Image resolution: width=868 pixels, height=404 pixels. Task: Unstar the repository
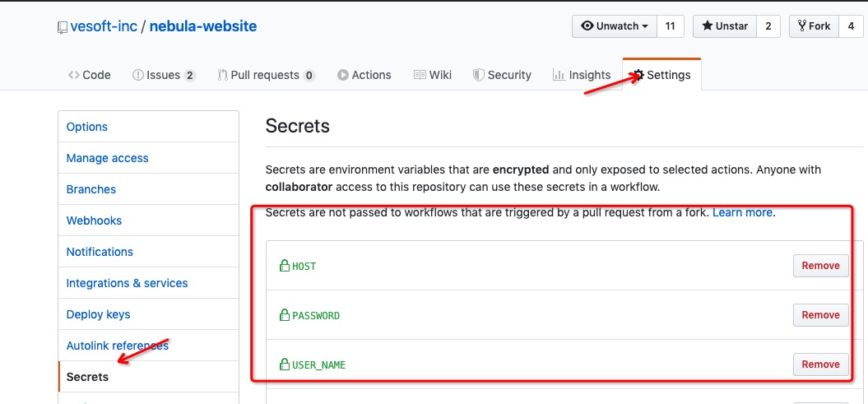[725, 26]
